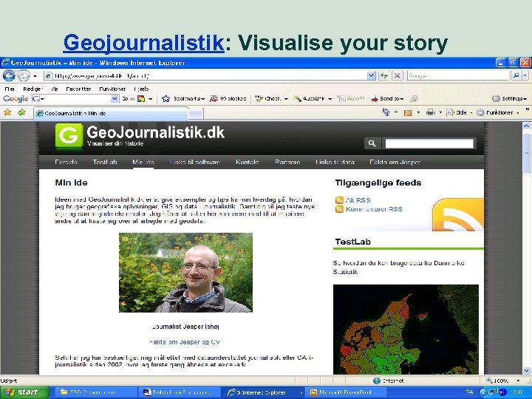
Task: Click the Add to Favorites star icon
Action: [x=21, y=112]
